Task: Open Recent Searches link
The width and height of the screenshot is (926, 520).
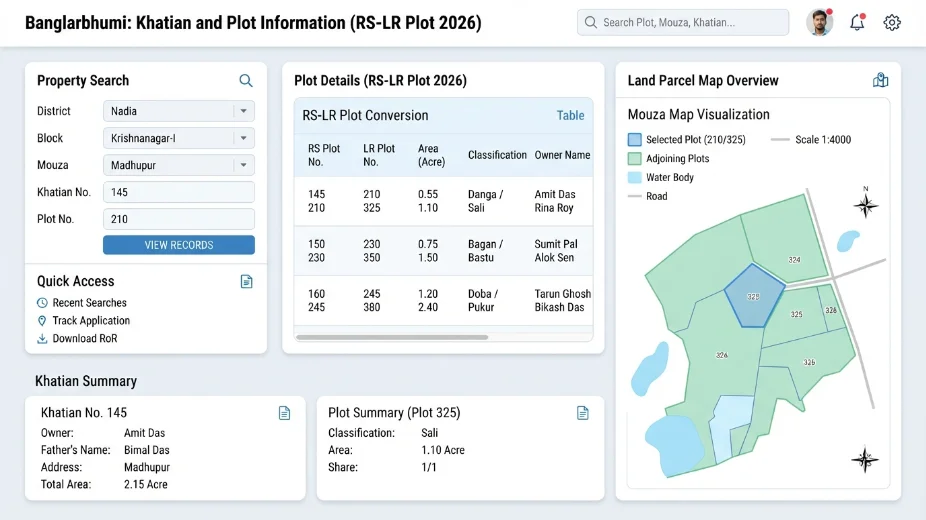Action: (x=89, y=303)
